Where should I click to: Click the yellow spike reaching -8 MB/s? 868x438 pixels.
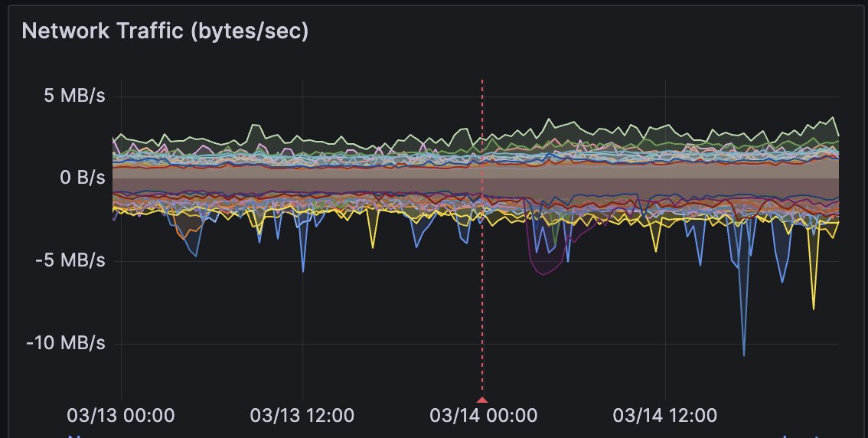(x=813, y=307)
